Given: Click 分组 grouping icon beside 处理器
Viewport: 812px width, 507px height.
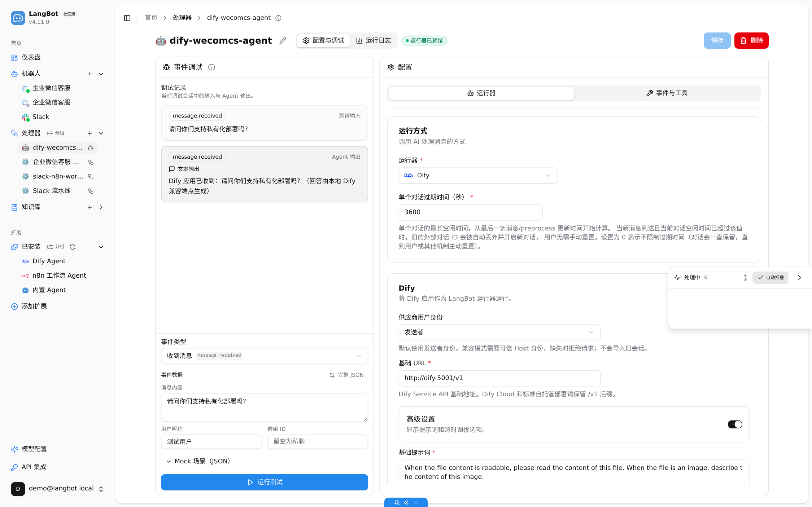Looking at the screenshot, I should click(56, 133).
